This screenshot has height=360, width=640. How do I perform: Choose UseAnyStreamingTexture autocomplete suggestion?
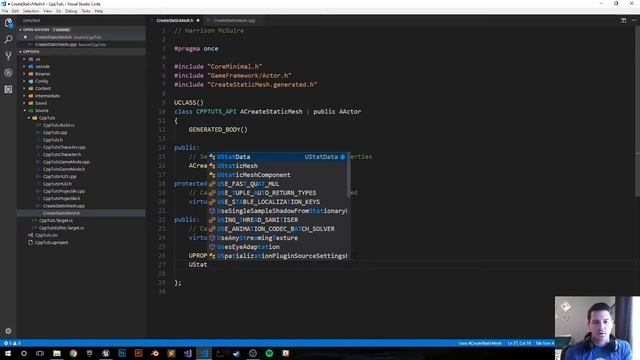tap(278, 238)
